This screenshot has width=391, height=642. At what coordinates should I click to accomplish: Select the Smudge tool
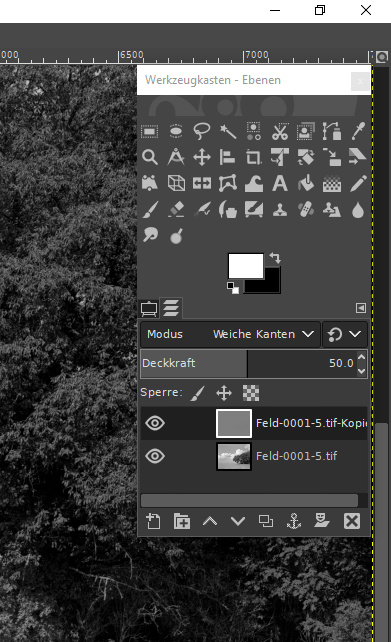click(149, 235)
